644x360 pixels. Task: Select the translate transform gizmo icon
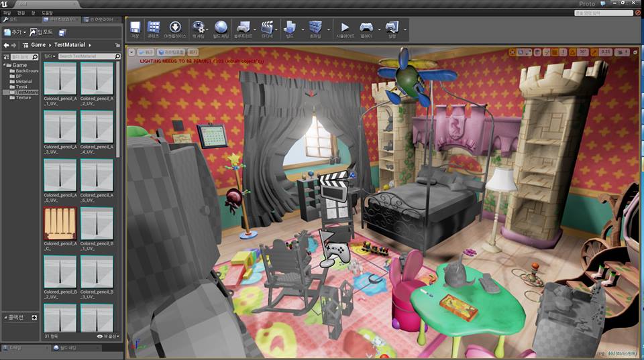pyautogui.click(x=512, y=52)
